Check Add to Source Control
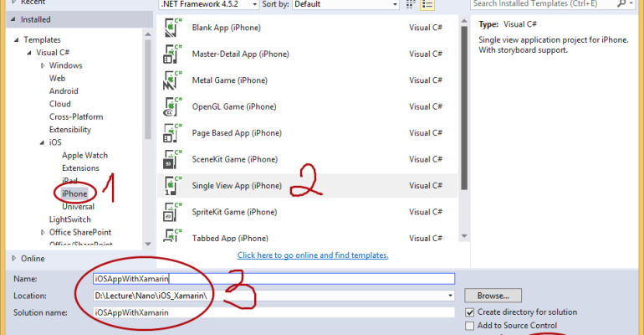Viewport: 644px width, 335px height. coord(469,326)
